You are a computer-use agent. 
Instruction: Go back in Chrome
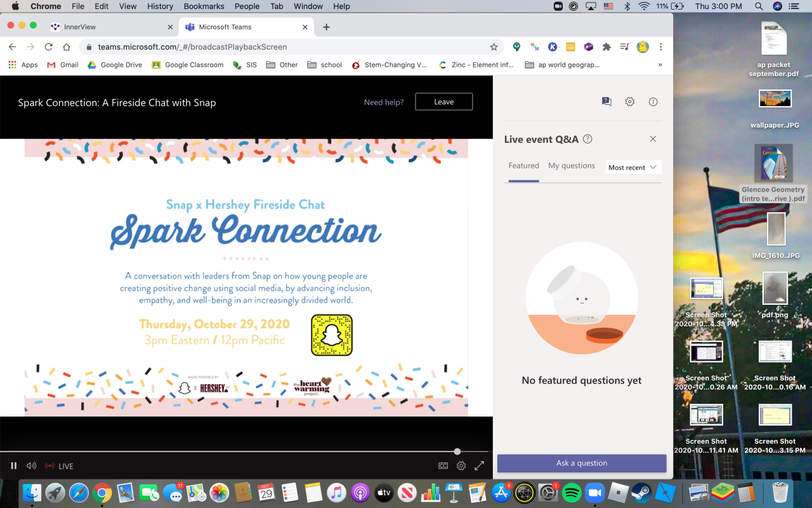pyautogui.click(x=13, y=47)
